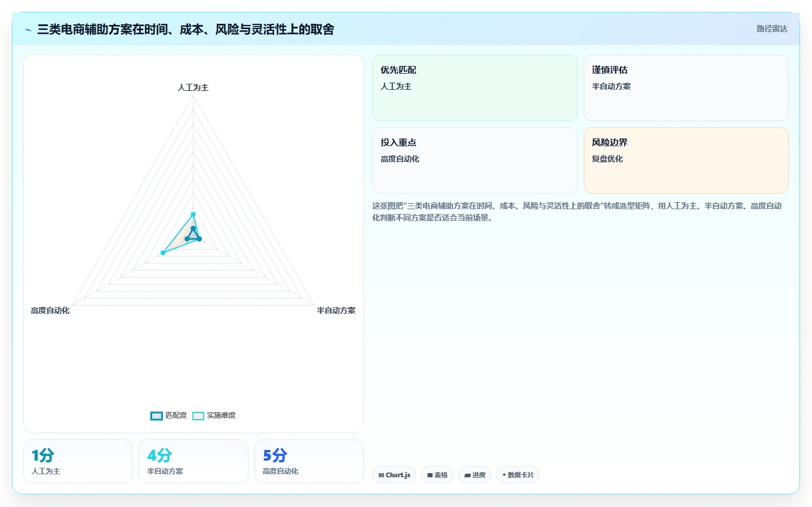Click the 实施难度 point on 人工为主 axis
The height and width of the screenshot is (507, 812).
[193, 214]
